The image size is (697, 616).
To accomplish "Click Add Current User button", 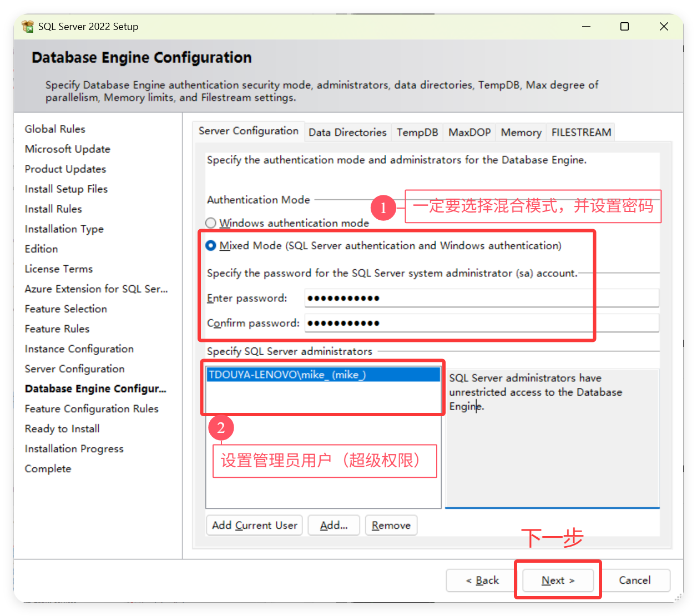I will [254, 525].
